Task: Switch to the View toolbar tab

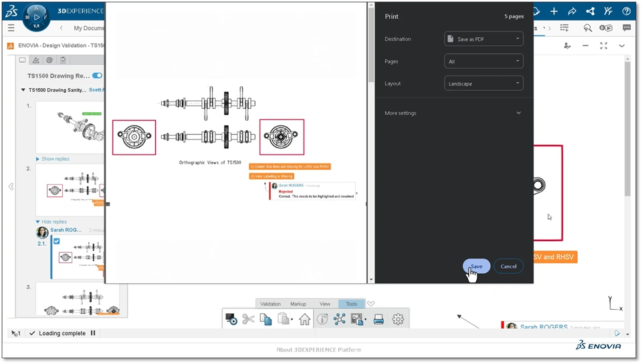Action: point(325,304)
